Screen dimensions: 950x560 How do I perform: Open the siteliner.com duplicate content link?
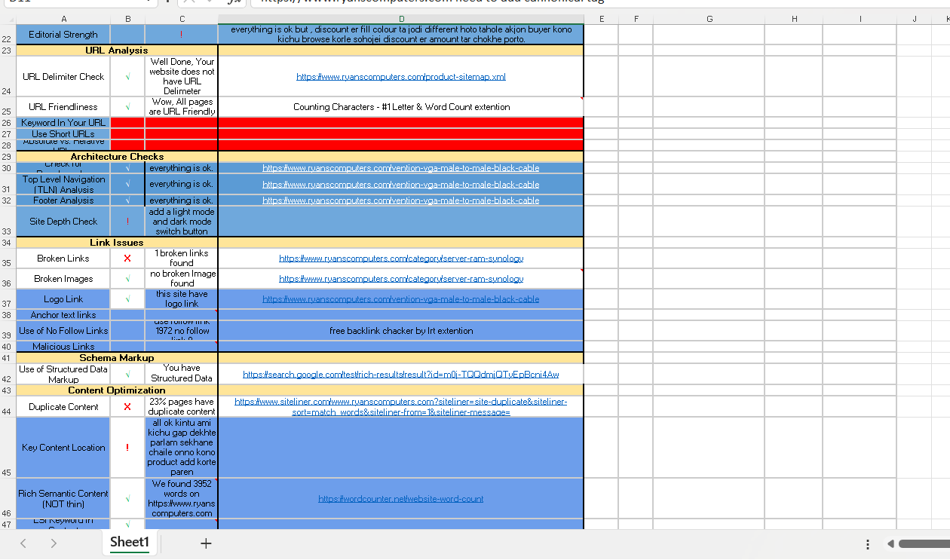(400, 407)
